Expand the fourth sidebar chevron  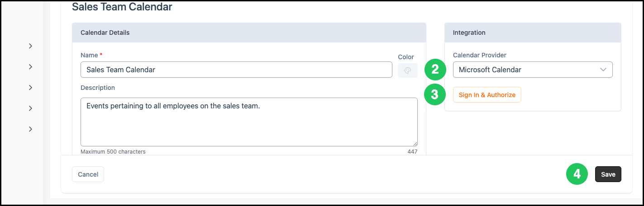tap(30, 108)
